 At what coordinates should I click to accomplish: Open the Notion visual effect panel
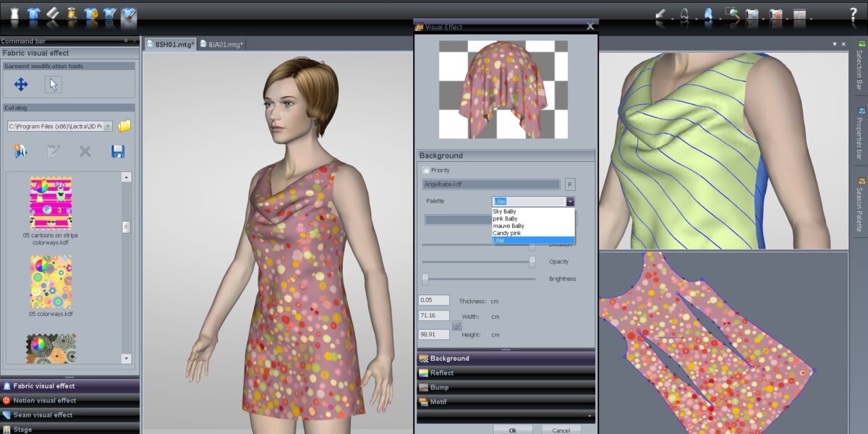(45, 401)
